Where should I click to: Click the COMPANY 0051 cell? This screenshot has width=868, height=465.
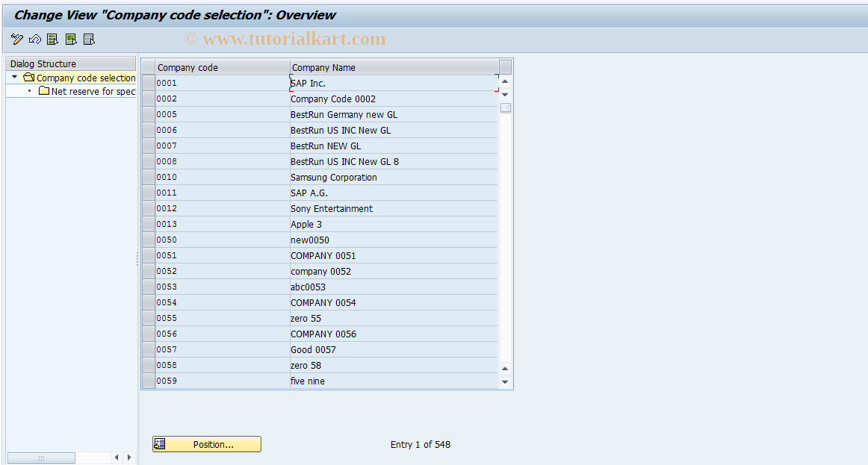click(x=394, y=255)
